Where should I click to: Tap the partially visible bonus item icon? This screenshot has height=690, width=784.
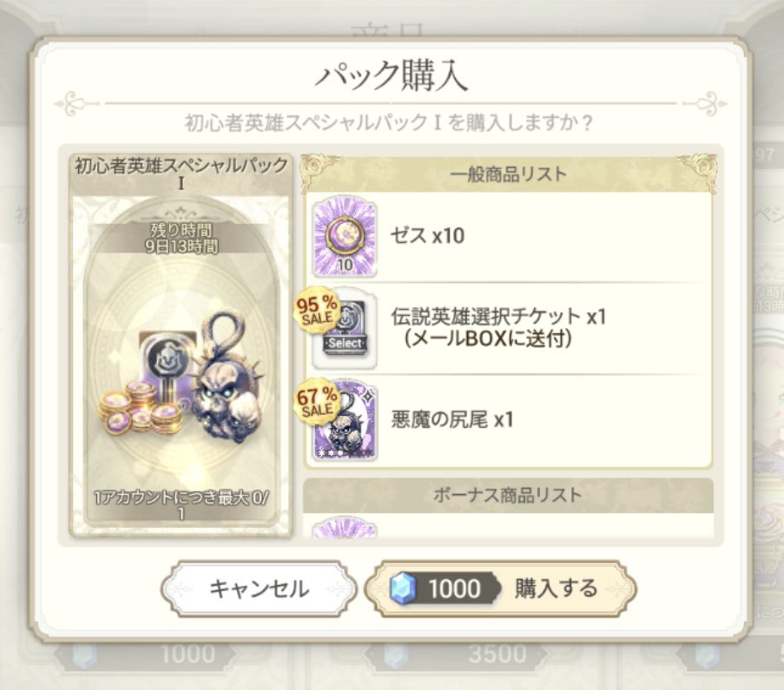[345, 528]
